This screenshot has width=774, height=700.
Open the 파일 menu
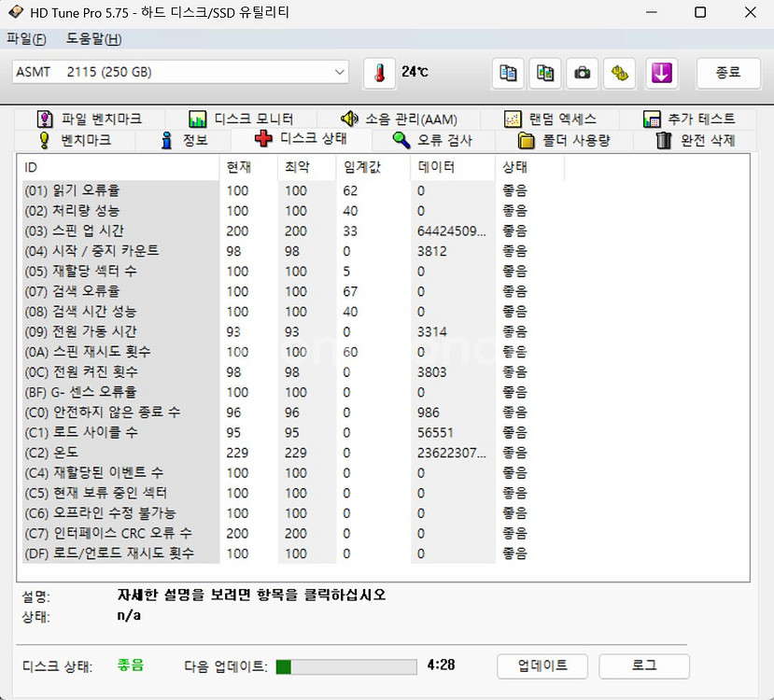click(25, 38)
